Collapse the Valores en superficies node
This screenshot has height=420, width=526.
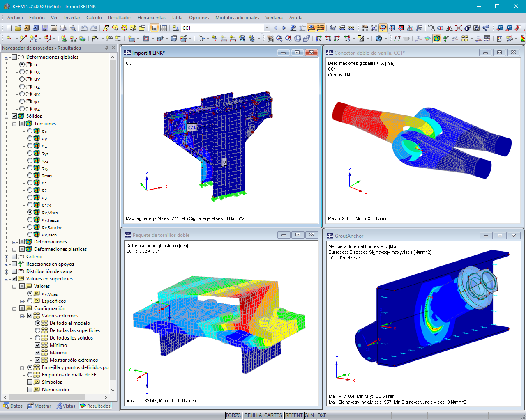click(x=7, y=279)
